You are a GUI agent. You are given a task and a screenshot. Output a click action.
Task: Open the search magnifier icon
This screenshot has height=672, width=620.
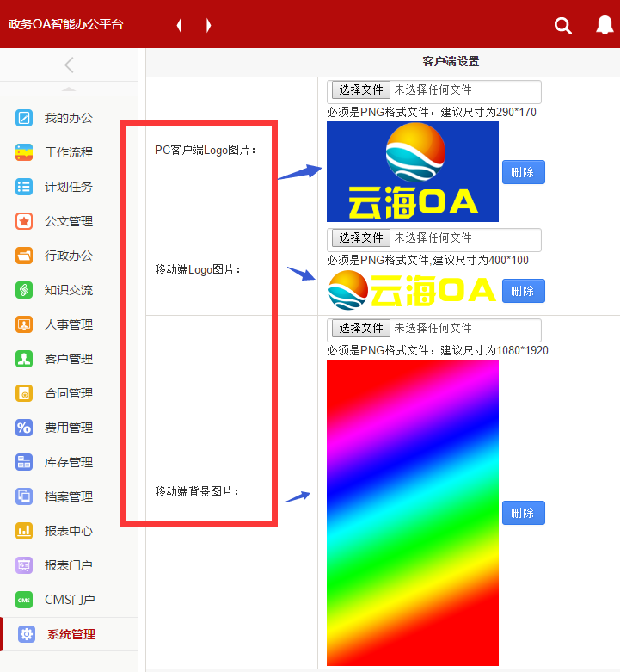(562, 26)
